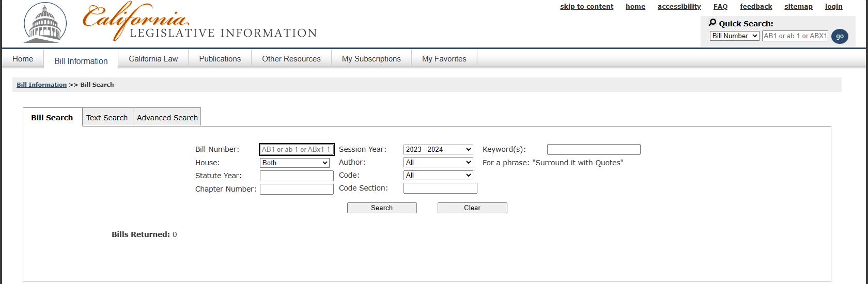Focus the Keyword(s) input field

[x=594, y=150]
